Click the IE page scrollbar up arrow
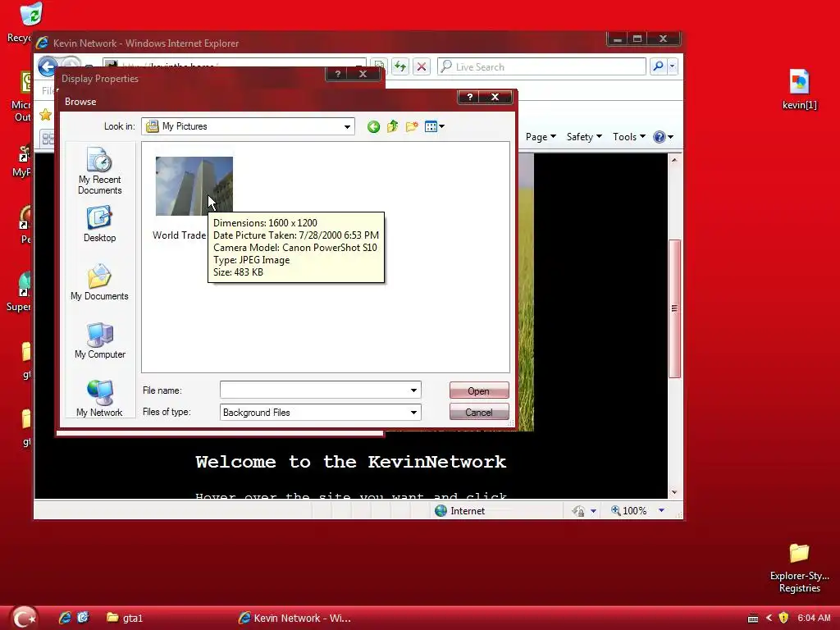The image size is (840, 630). pos(674,160)
